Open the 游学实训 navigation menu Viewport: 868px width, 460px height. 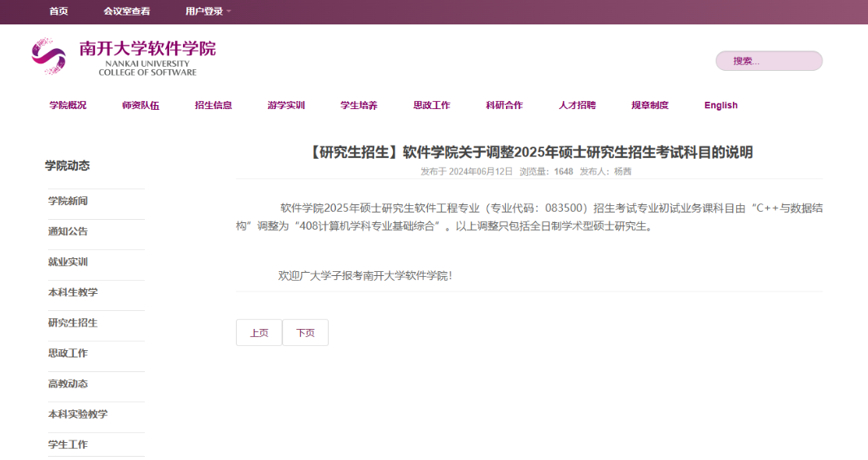[x=286, y=105]
